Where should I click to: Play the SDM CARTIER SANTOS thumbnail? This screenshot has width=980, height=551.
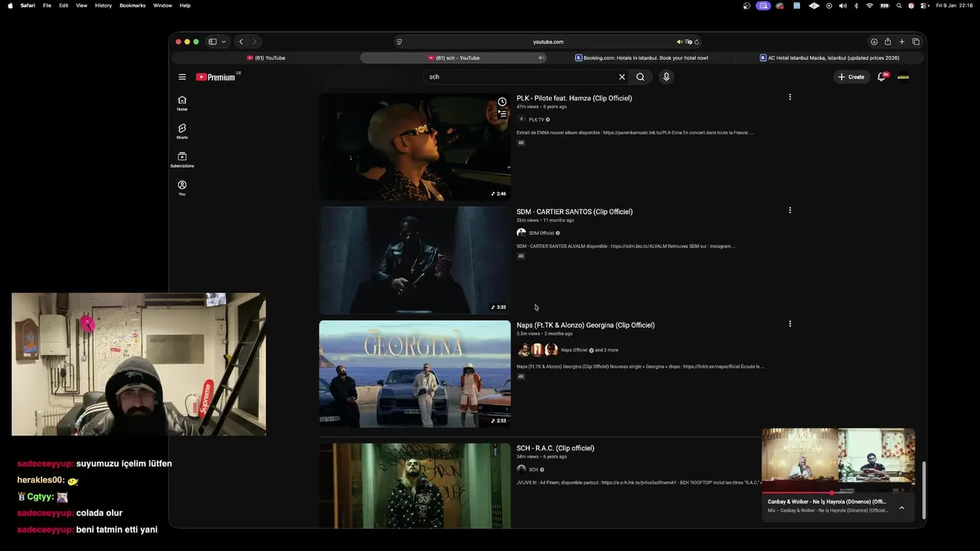tap(415, 260)
